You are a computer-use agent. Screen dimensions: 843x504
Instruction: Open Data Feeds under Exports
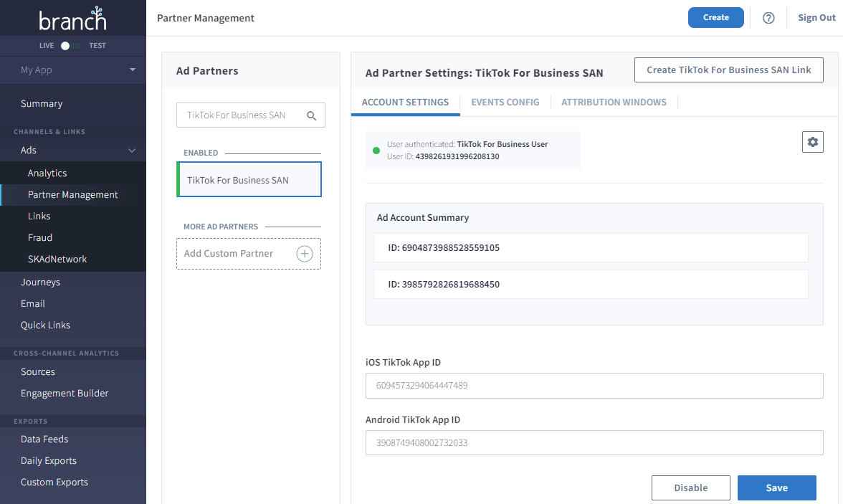pos(44,439)
